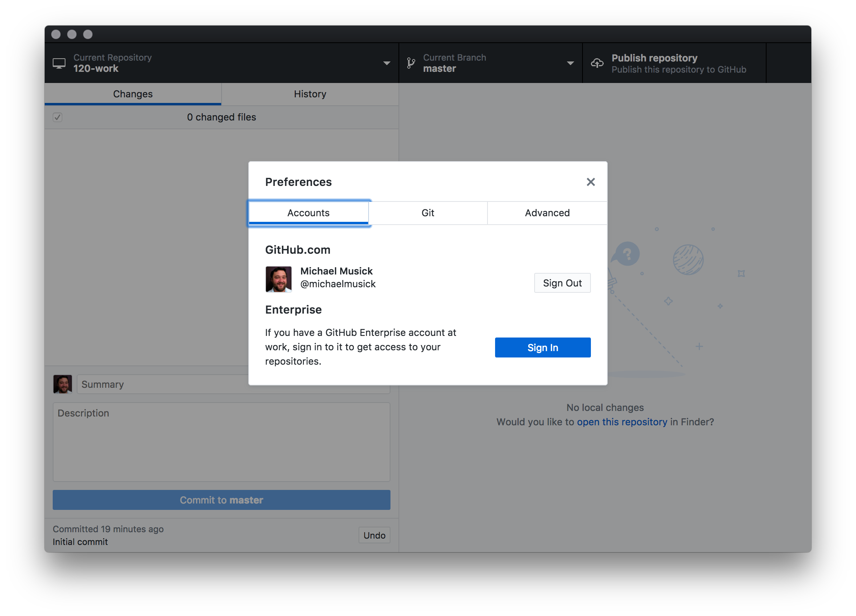
Task: Click the "No local changes" message
Action: tap(605, 407)
